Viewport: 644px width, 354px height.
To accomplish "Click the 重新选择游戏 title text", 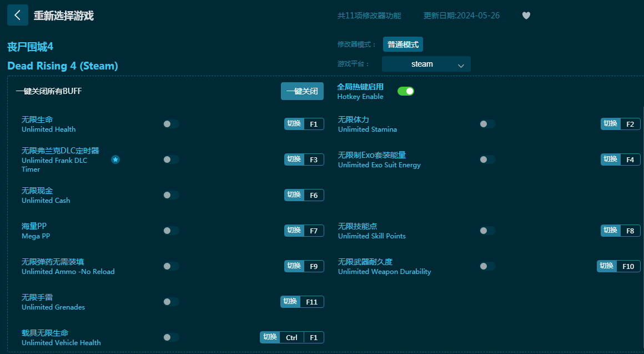I will pos(64,16).
